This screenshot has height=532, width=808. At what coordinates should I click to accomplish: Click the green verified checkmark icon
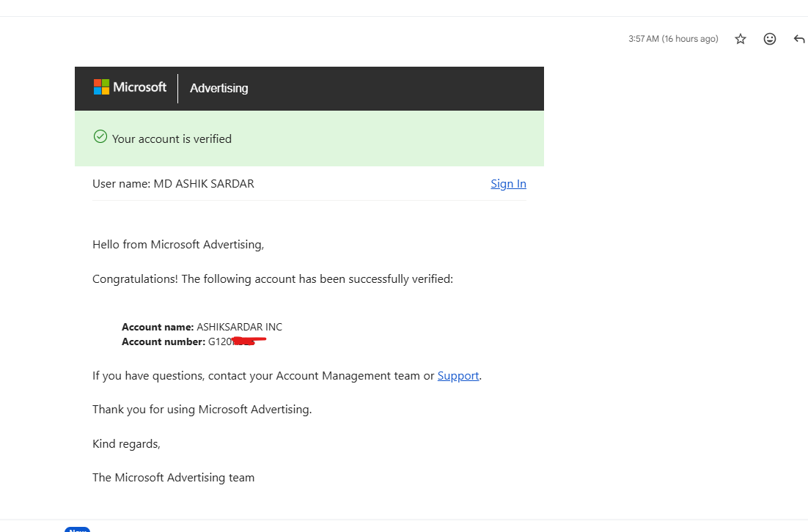point(100,136)
